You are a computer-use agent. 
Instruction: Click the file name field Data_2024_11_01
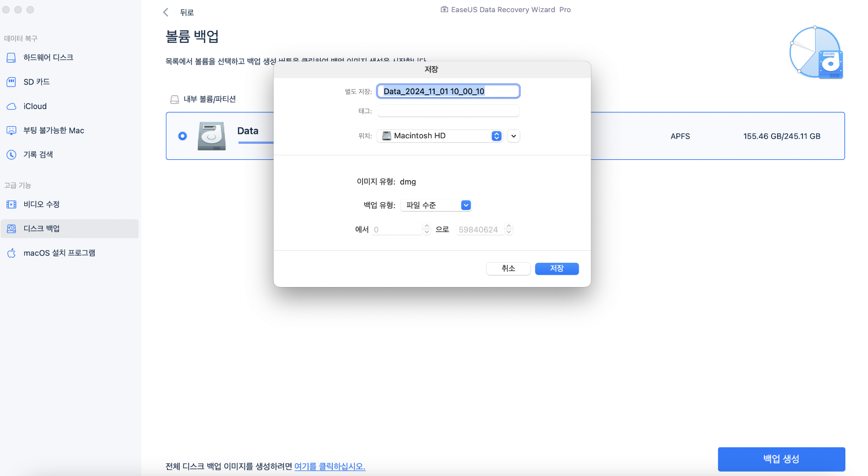(448, 91)
